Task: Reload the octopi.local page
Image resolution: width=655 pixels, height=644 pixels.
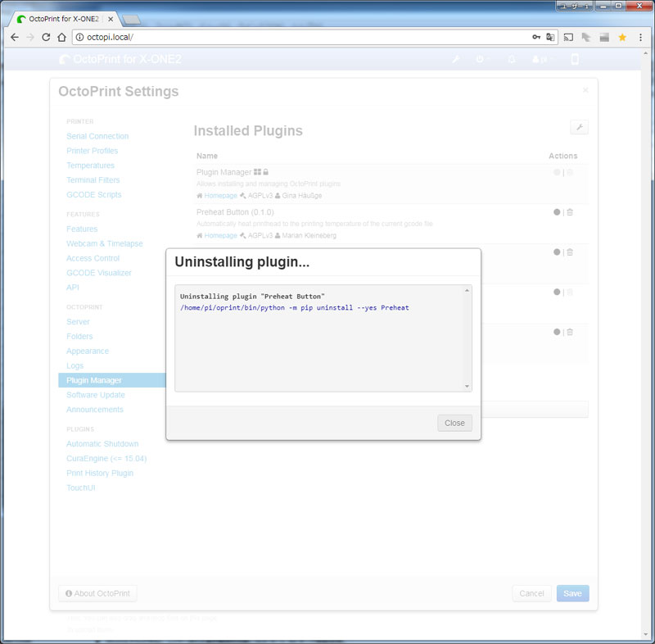Action: [x=46, y=37]
